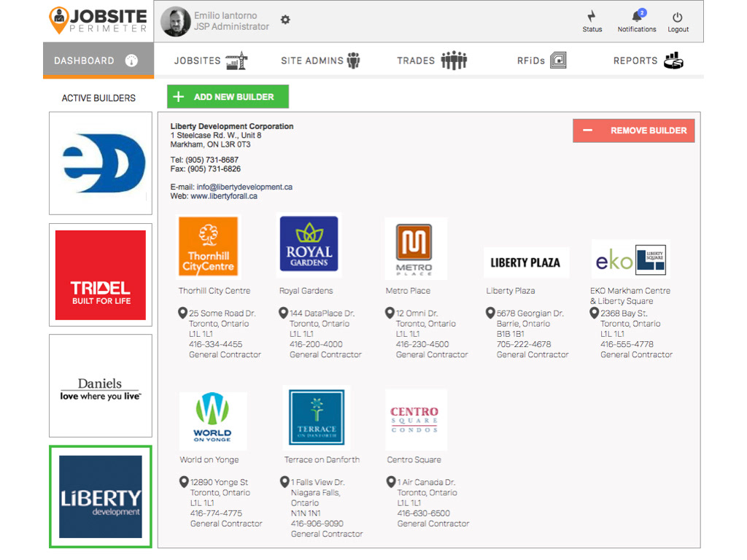Screen dimensions: 747x560
Task: Open the Terrace on Danforth jobsite name
Action: 322,459
